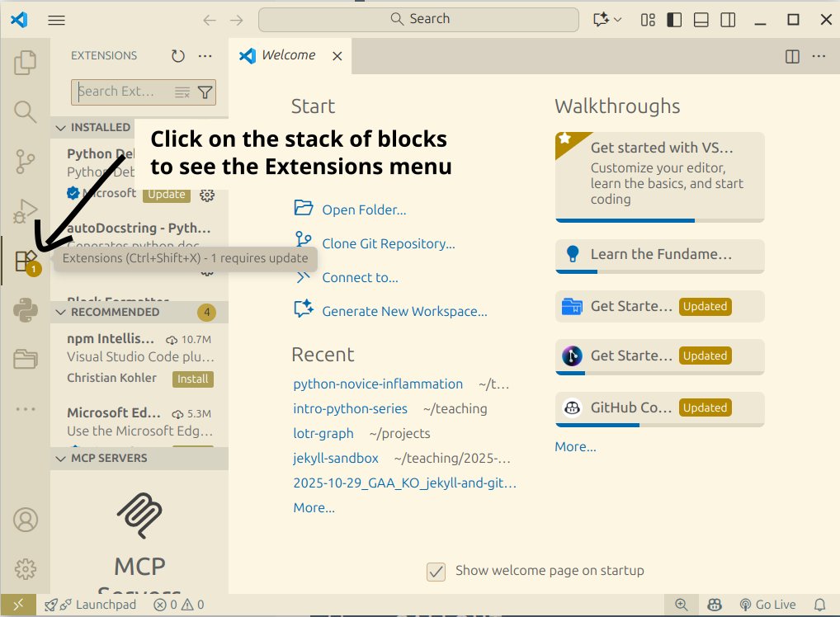
Task: Click the Search Extensions input field
Action: pyautogui.click(x=124, y=92)
